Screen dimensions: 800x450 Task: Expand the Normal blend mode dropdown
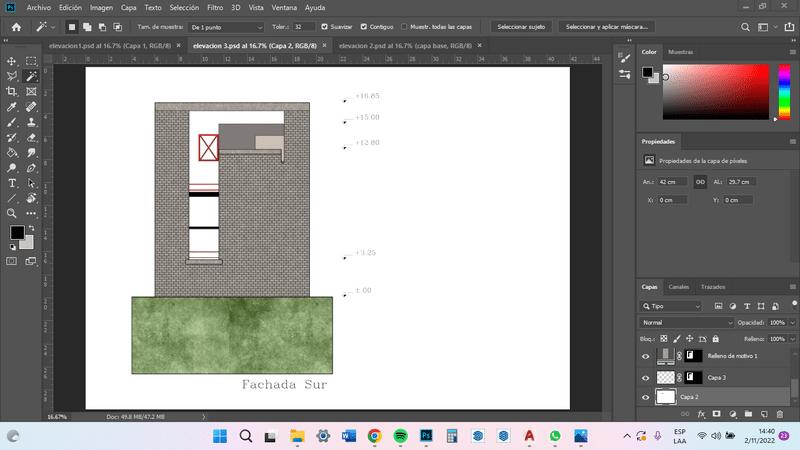pos(687,323)
